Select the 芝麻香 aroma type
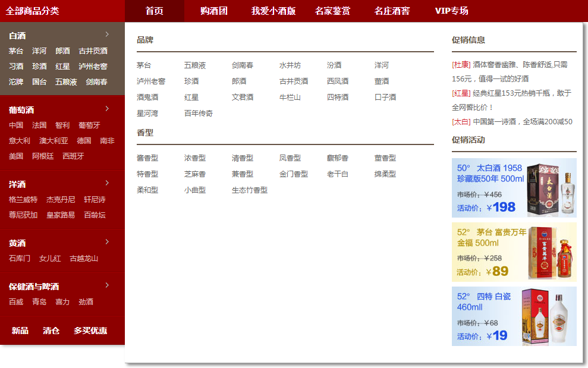Screen dimensions: 588x368 click(195, 174)
